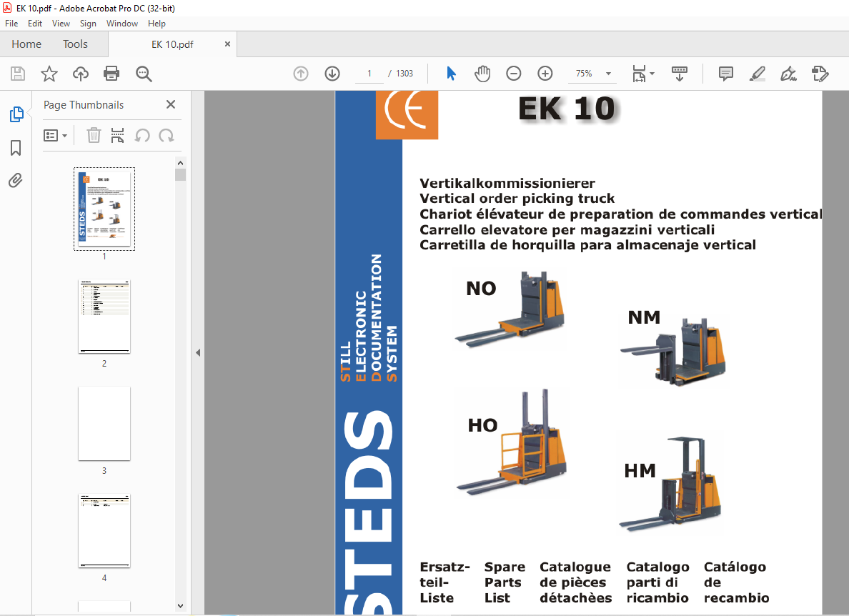849x616 pixels.
Task: Open the Help menu
Action: pyautogui.click(x=157, y=24)
